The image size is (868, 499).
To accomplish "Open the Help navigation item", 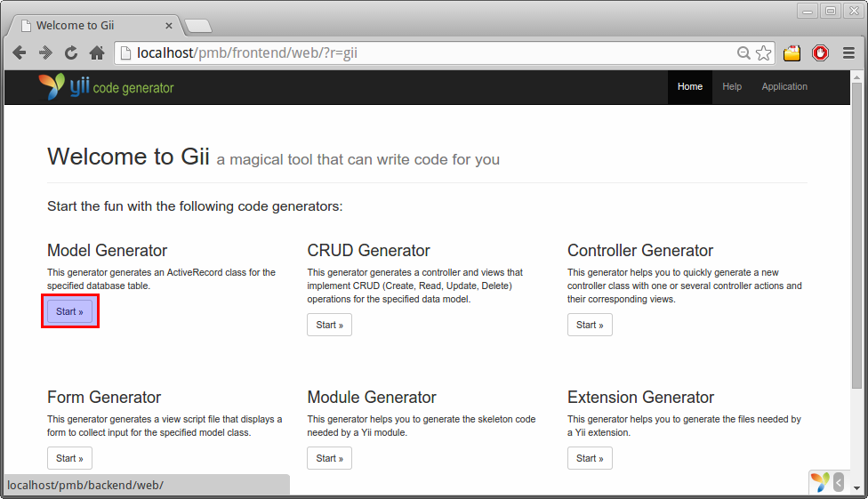I will coord(732,87).
